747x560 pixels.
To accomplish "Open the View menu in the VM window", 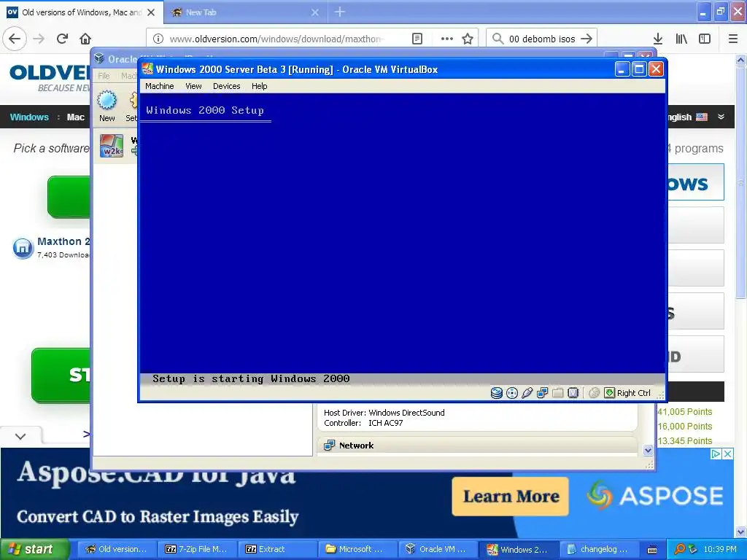I will (193, 86).
